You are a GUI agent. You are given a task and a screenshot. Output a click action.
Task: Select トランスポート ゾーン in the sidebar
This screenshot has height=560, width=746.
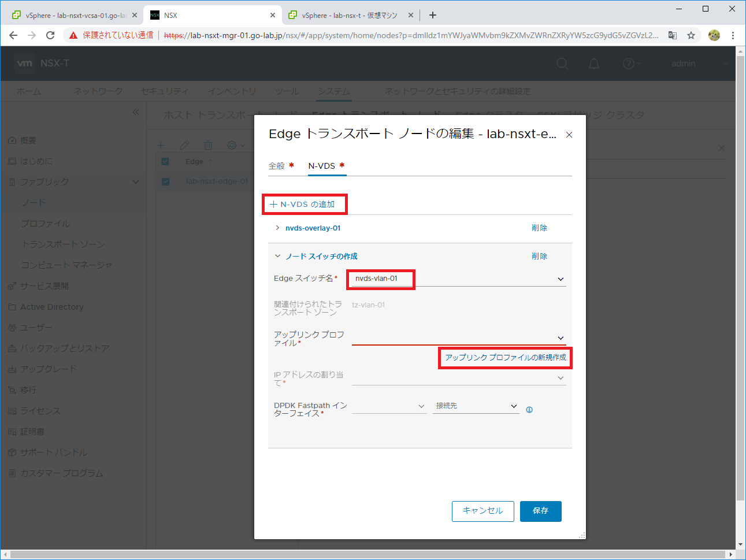(x=63, y=244)
